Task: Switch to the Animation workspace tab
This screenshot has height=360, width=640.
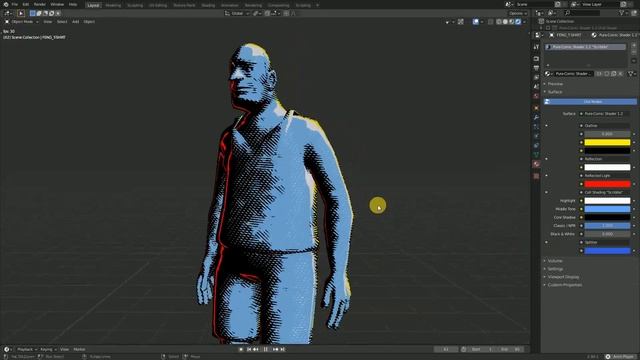Action: (229, 5)
